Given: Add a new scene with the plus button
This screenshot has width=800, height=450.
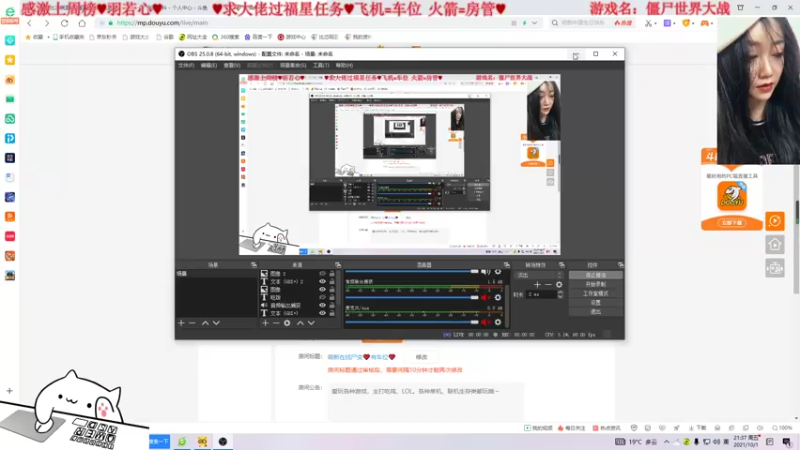Looking at the screenshot, I should point(181,323).
